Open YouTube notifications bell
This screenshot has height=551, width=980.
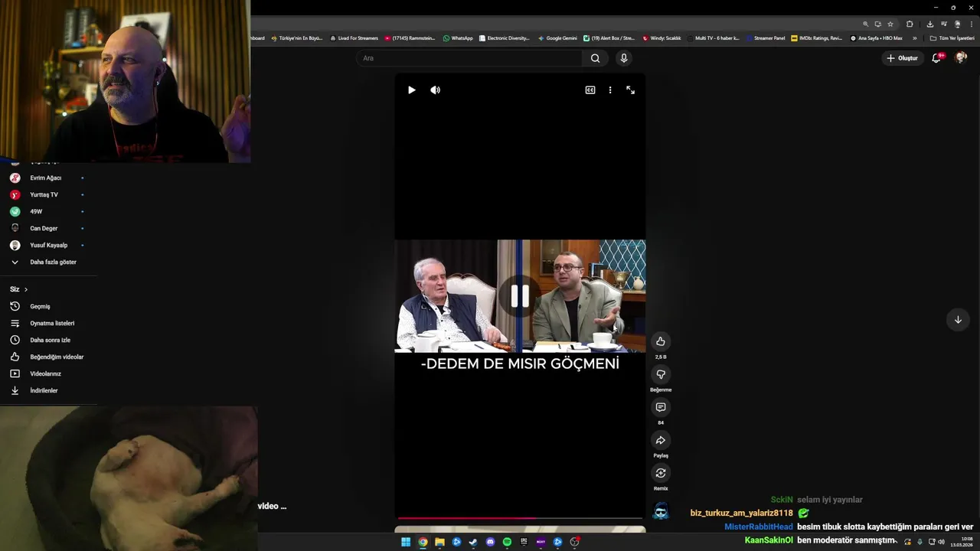(x=936, y=58)
